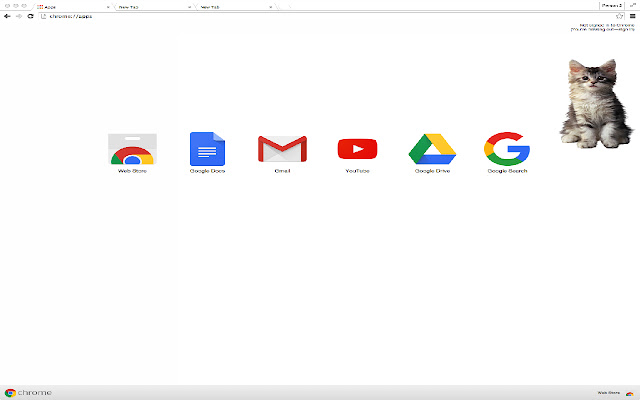The width and height of the screenshot is (640, 400).
Task: Switch to the first New Tab
Action: pos(153,7)
